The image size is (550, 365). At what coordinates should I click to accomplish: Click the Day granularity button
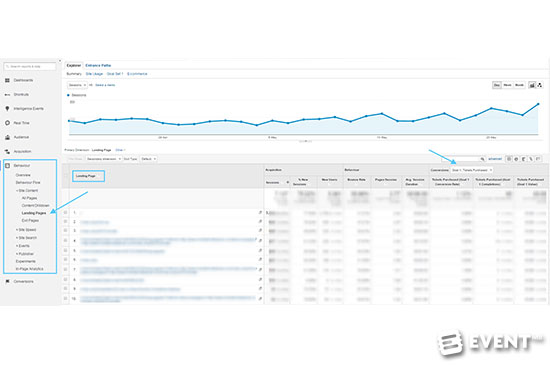point(497,85)
